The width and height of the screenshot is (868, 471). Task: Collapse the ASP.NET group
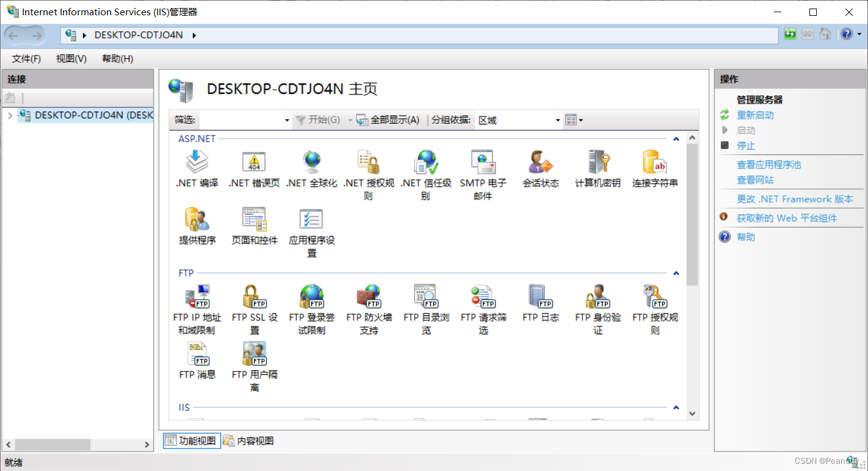tap(676, 139)
